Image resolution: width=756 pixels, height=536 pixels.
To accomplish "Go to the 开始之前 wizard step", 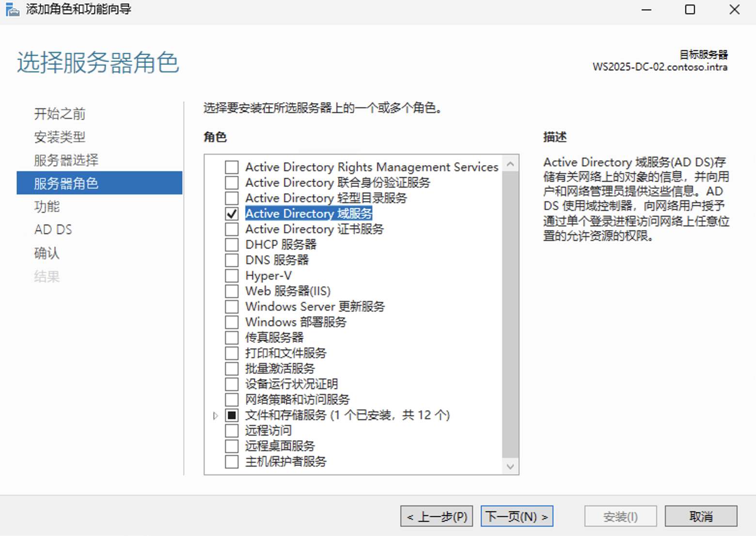I will (x=60, y=114).
